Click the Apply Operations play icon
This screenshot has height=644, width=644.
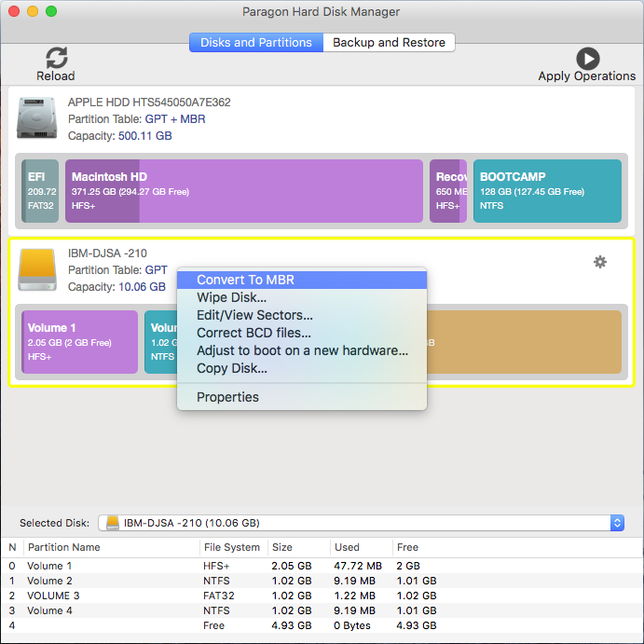[588, 59]
